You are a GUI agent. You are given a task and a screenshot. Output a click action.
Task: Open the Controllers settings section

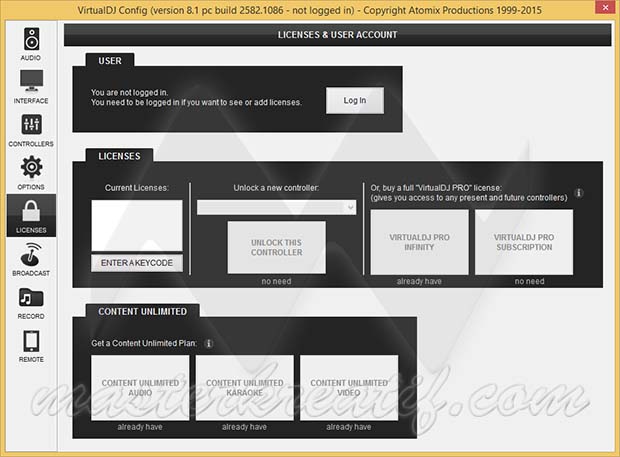(31, 130)
